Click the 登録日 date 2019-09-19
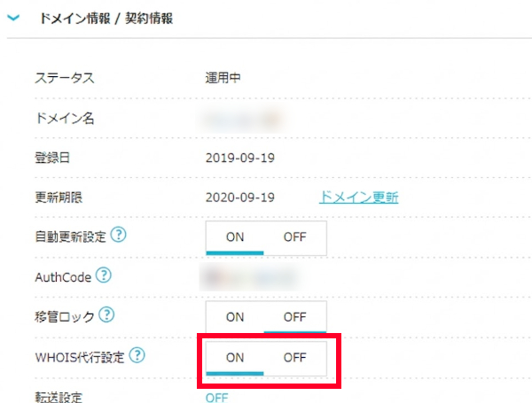 pyautogui.click(x=239, y=158)
